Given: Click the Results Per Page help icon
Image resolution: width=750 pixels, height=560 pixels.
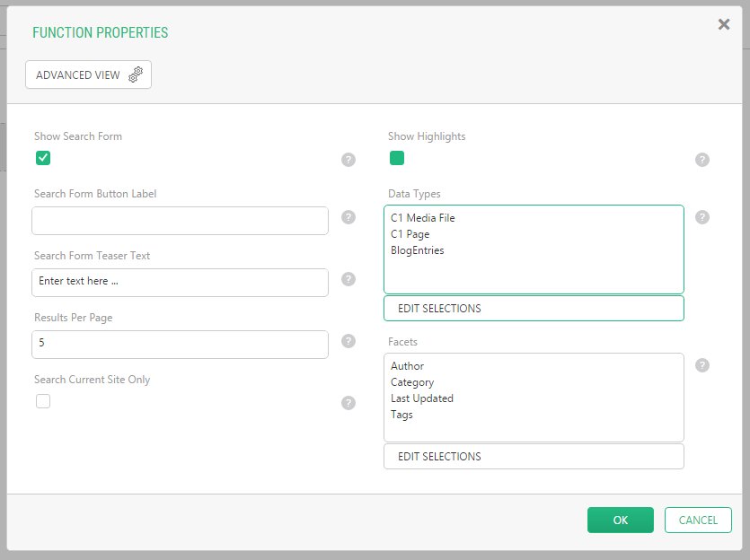Looking at the screenshot, I should 349,341.
